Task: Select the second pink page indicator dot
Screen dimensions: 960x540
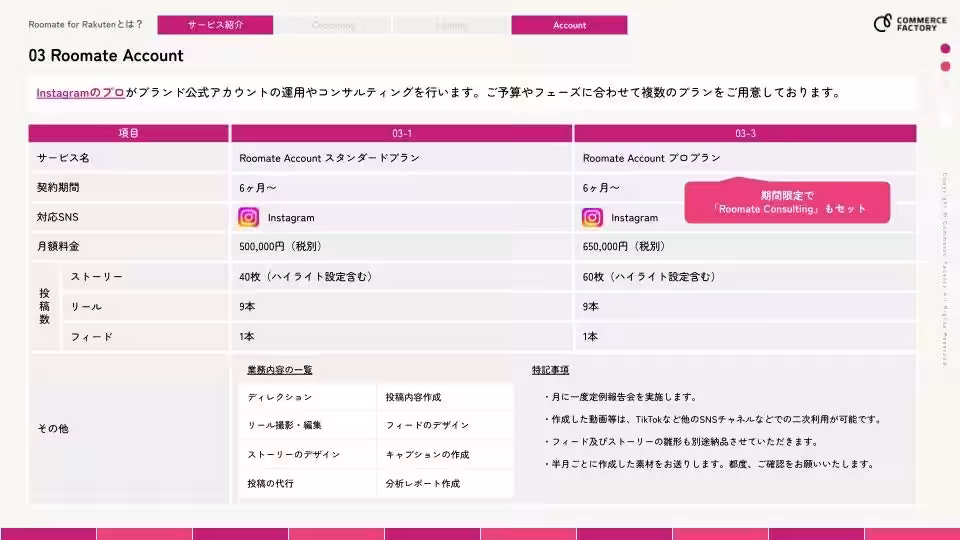Action: point(945,66)
